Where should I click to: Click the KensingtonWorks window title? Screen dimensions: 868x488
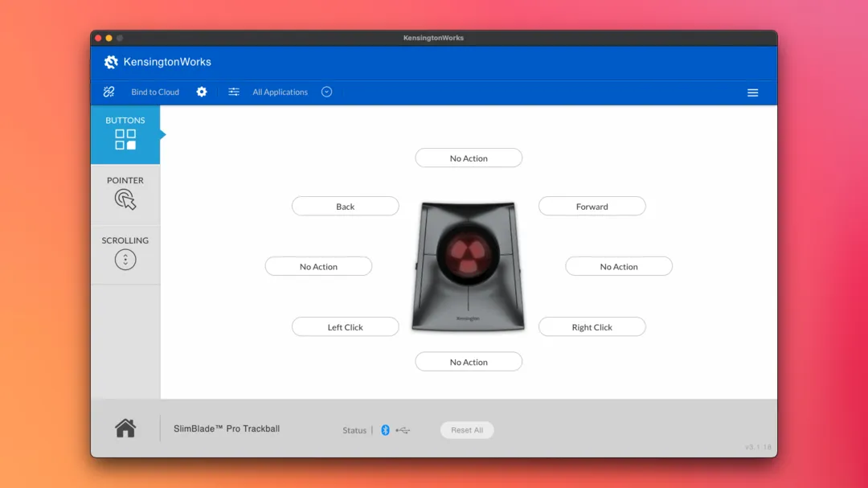point(433,38)
